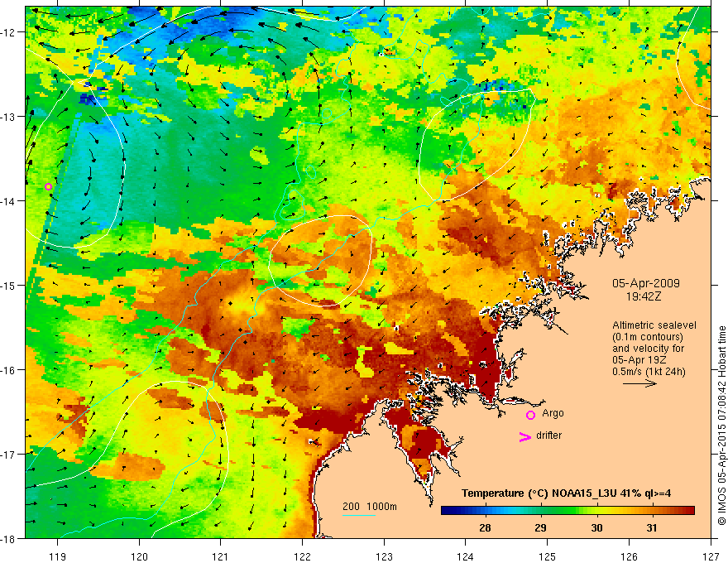728x563 pixels.
Task: Click longitude axis label 119
Action: 58,556
